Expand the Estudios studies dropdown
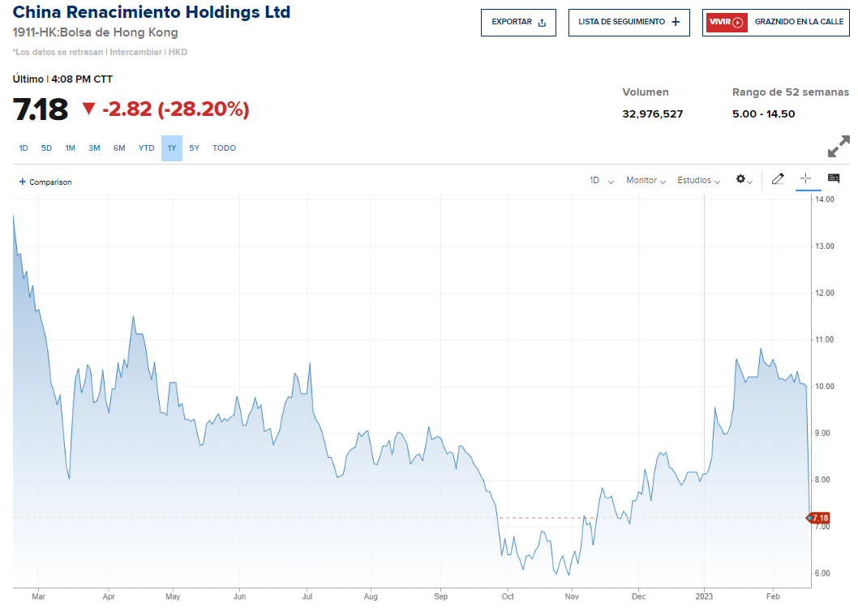 click(698, 181)
